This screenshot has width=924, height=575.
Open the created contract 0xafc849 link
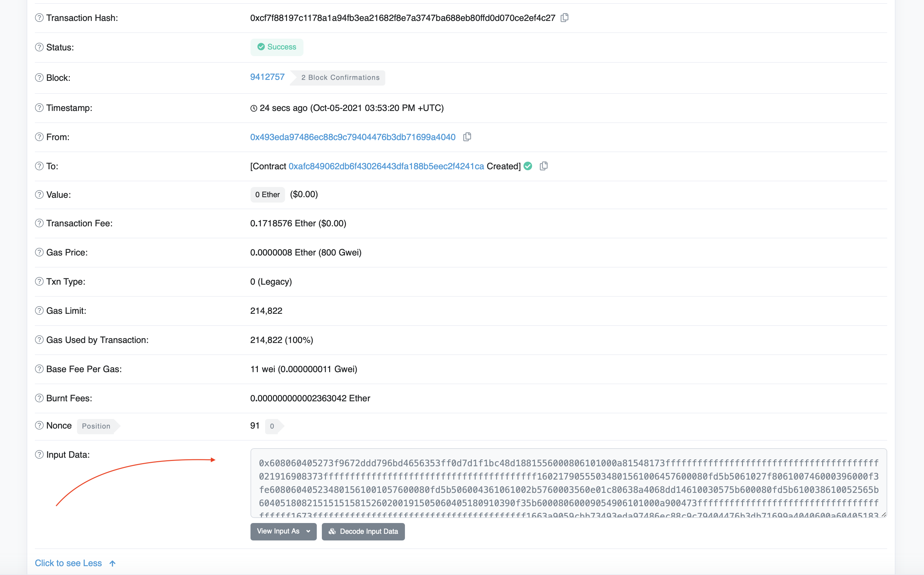386,166
